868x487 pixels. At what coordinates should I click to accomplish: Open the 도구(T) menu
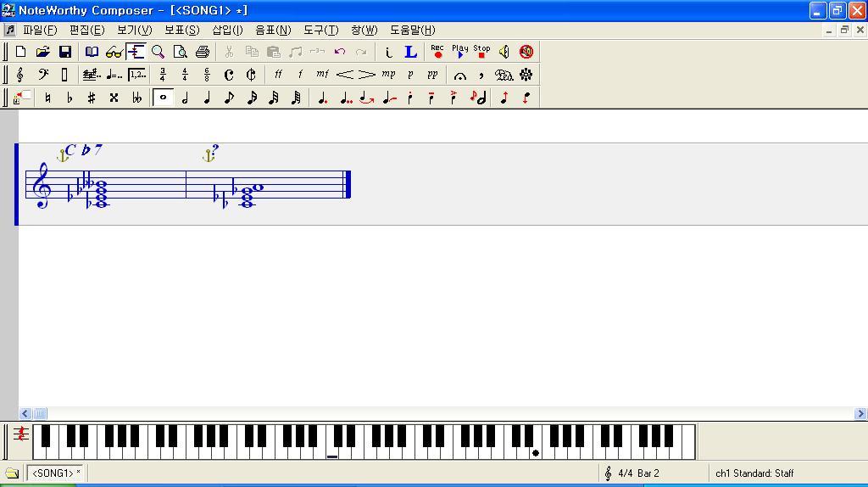(320, 30)
